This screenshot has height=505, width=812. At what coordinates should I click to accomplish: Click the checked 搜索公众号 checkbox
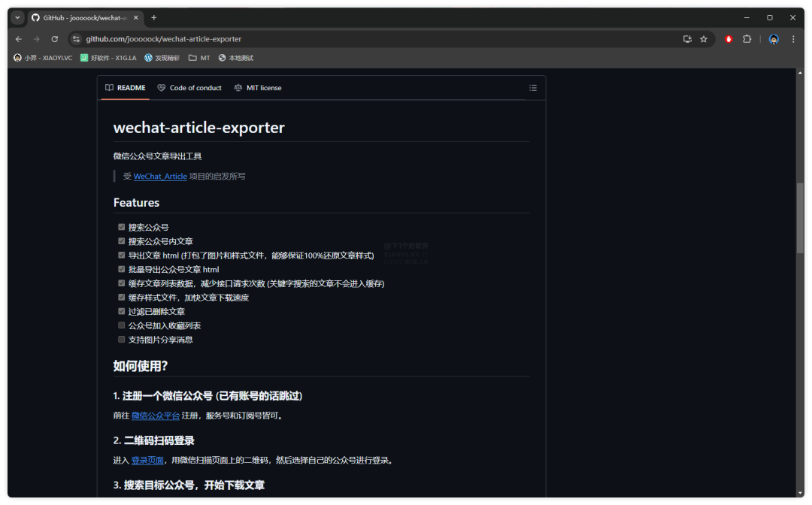coord(121,226)
